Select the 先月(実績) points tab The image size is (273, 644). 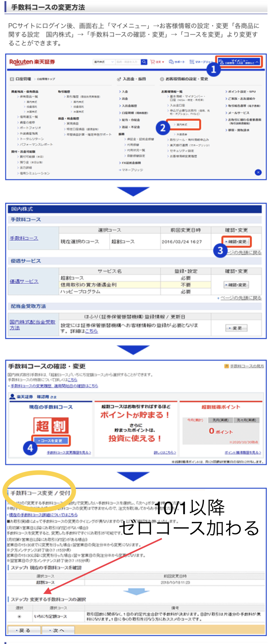(220, 420)
